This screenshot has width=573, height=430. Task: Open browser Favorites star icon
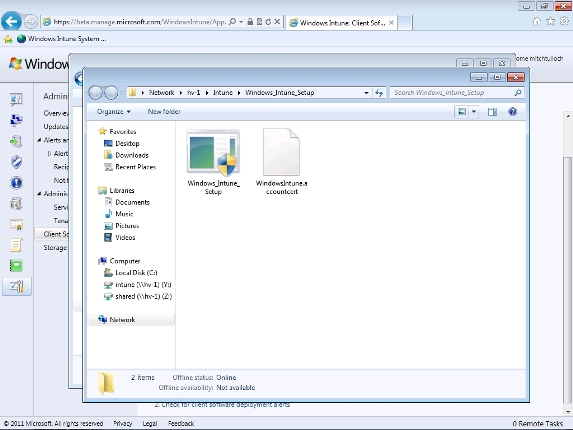(550, 22)
